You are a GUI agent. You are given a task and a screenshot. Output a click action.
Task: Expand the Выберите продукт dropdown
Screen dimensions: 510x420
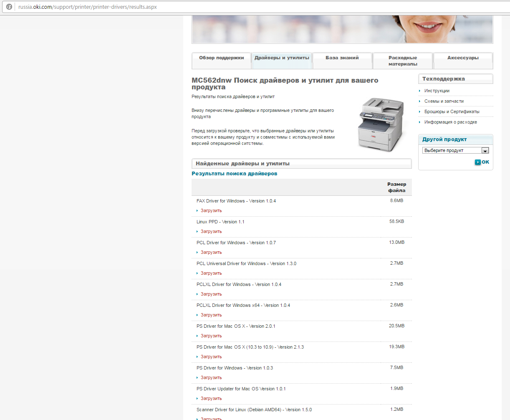tap(456, 150)
